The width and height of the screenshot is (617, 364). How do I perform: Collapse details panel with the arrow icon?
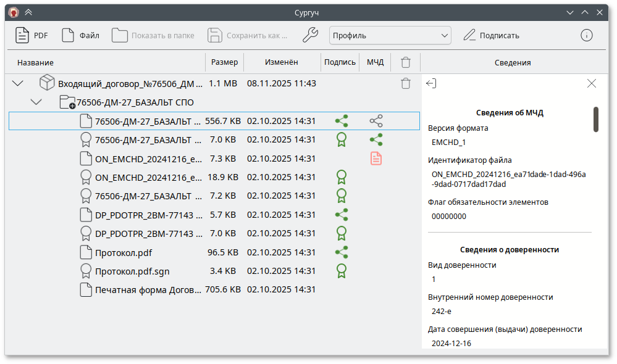click(431, 83)
